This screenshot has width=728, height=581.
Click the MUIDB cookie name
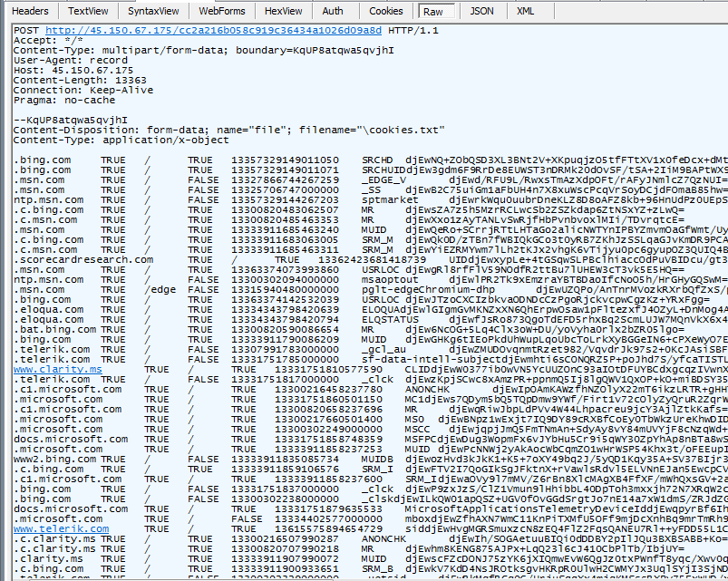[x=377, y=460]
